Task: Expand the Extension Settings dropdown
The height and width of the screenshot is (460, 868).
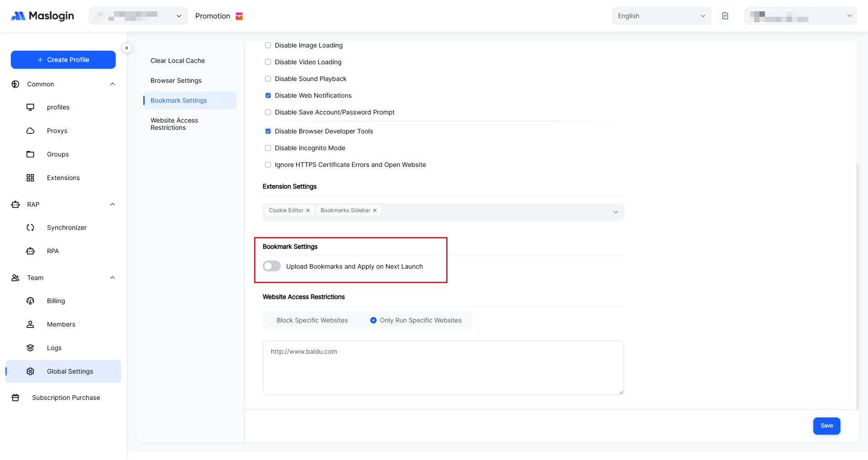Action: (x=615, y=212)
